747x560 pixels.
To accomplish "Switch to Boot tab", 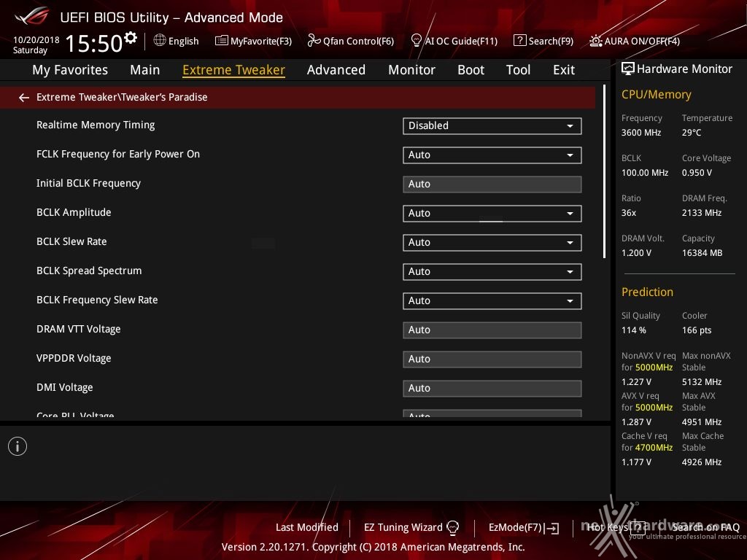I will [471, 70].
